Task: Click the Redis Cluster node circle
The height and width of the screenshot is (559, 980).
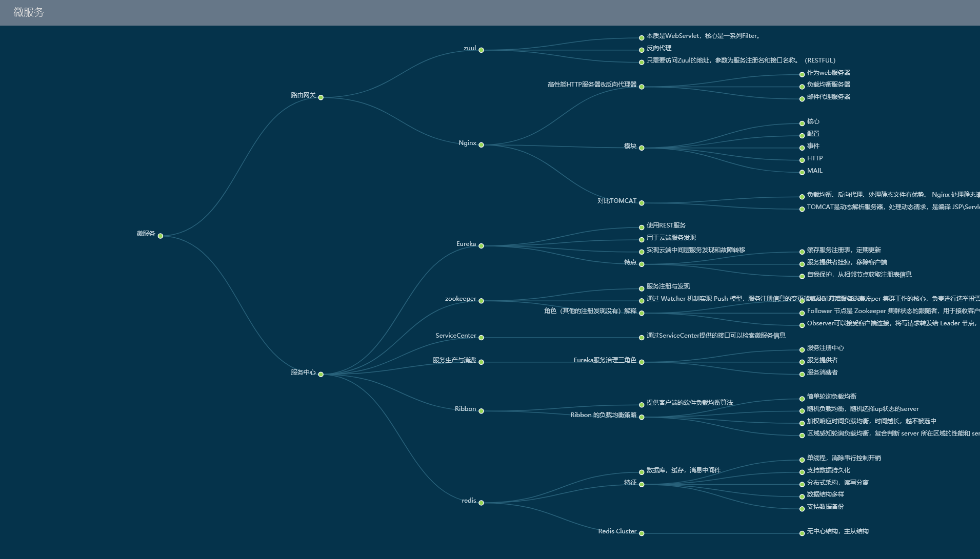Action: click(642, 533)
